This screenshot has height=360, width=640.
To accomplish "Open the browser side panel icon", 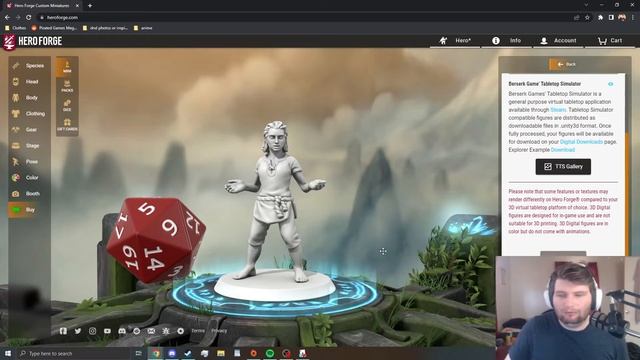I will [611, 18].
